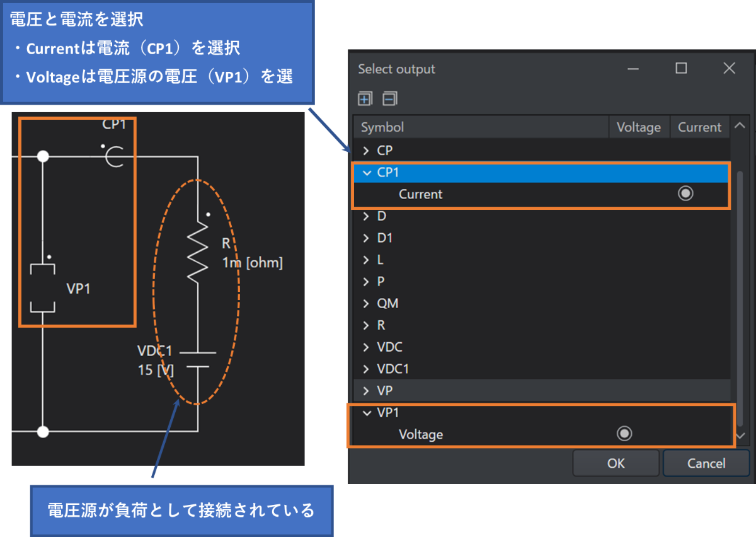This screenshot has width=756, height=537.
Task: Expand the R tree node
Action: click(x=366, y=325)
